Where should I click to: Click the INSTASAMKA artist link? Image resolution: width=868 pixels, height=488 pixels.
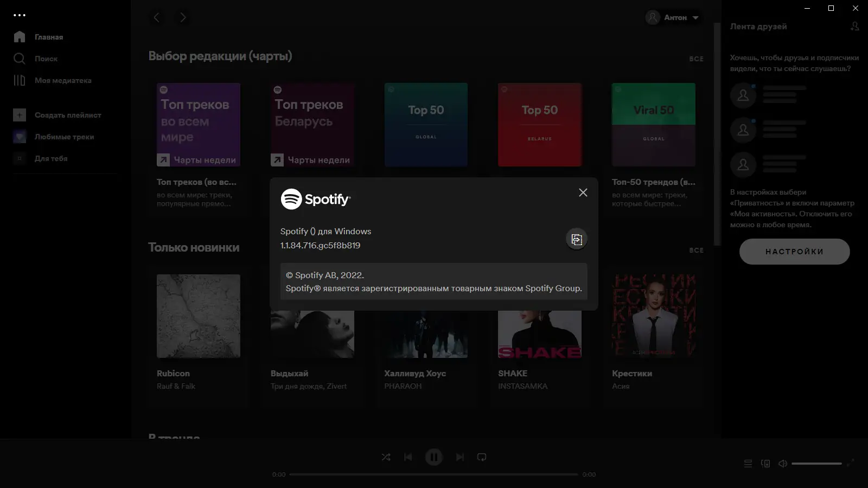click(523, 386)
